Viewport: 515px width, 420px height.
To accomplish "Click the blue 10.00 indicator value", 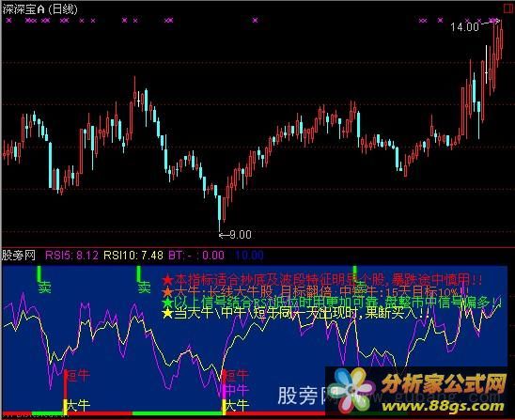I will 250,256.
